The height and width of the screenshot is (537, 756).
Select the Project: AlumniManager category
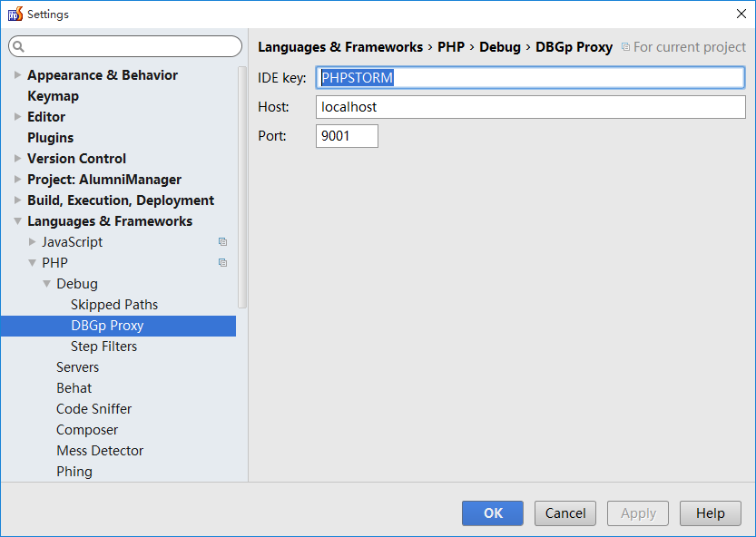tap(104, 180)
